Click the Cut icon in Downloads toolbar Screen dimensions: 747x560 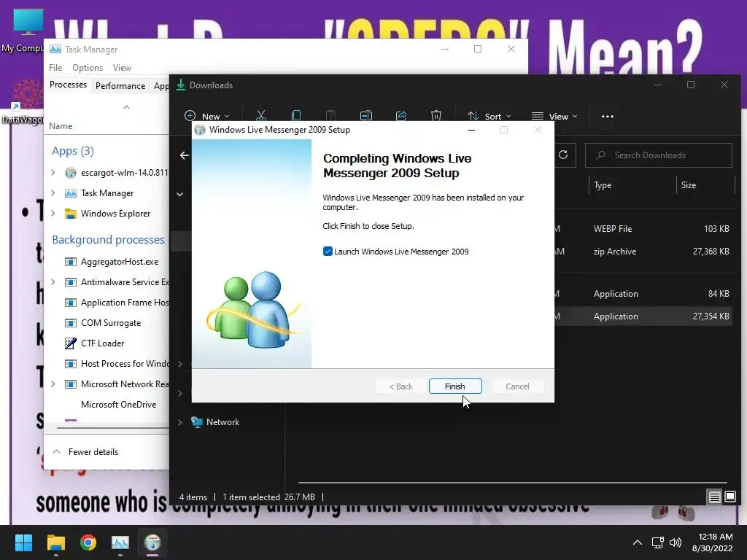click(x=260, y=116)
